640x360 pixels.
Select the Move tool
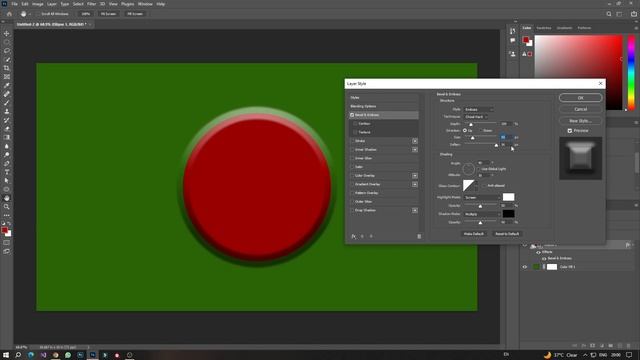point(7,33)
